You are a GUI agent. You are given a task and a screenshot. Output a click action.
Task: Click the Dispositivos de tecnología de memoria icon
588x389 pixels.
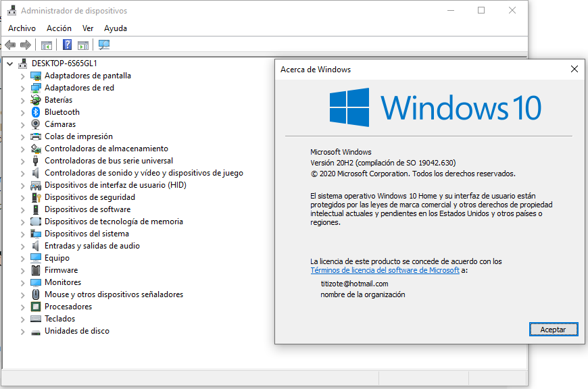click(36, 222)
